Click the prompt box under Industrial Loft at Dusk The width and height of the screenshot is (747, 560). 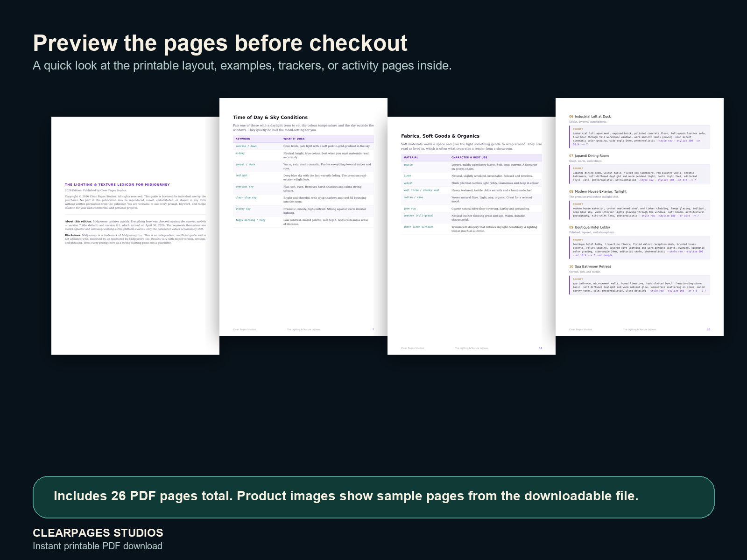pos(640,137)
